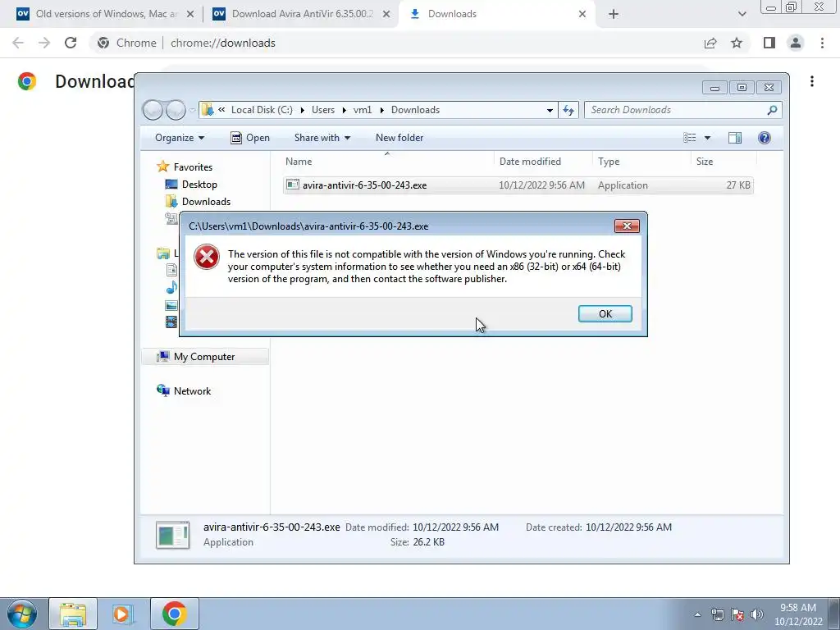Click Users in the address breadcrumb
The height and width of the screenshot is (630, 840).
point(323,110)
